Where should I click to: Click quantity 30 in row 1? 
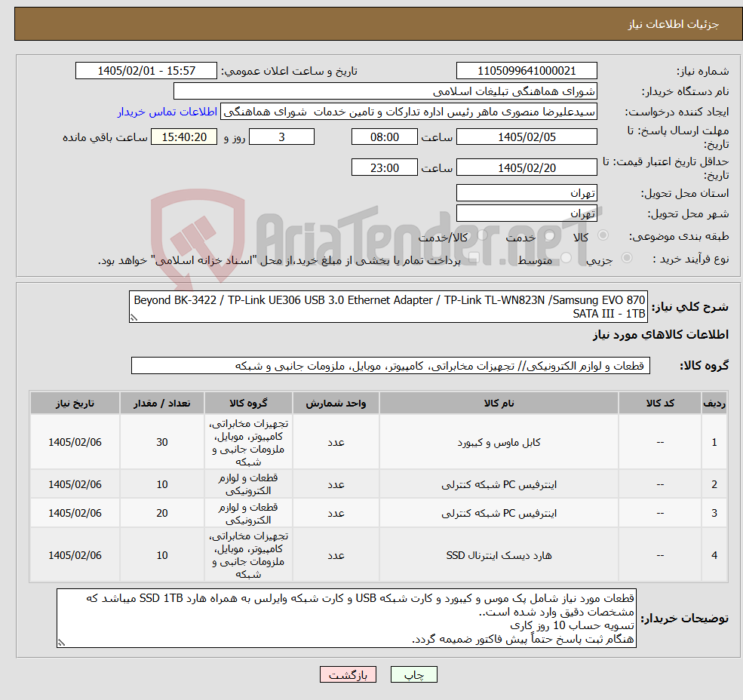[x=162, y=442]
